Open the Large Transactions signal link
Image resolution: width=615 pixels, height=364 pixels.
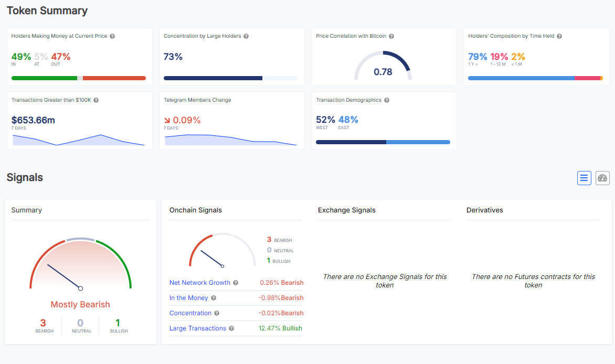click(x=197, y=328)
